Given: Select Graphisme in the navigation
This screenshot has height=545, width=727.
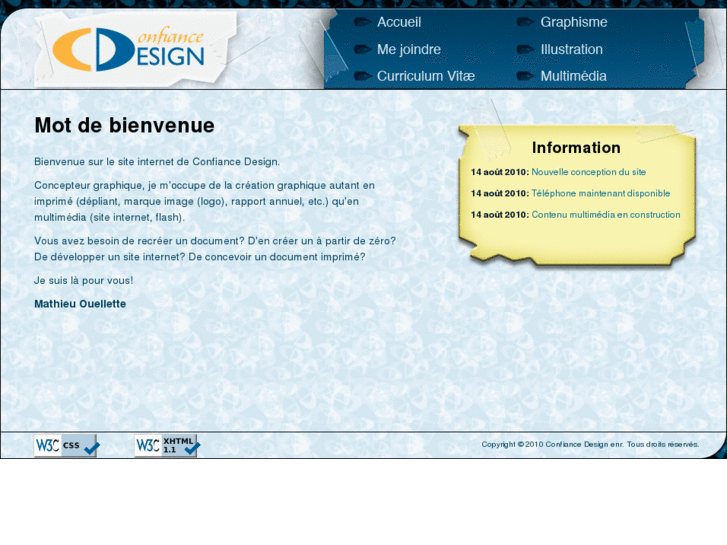Looking at the screenshot, I should coord(574,22).
